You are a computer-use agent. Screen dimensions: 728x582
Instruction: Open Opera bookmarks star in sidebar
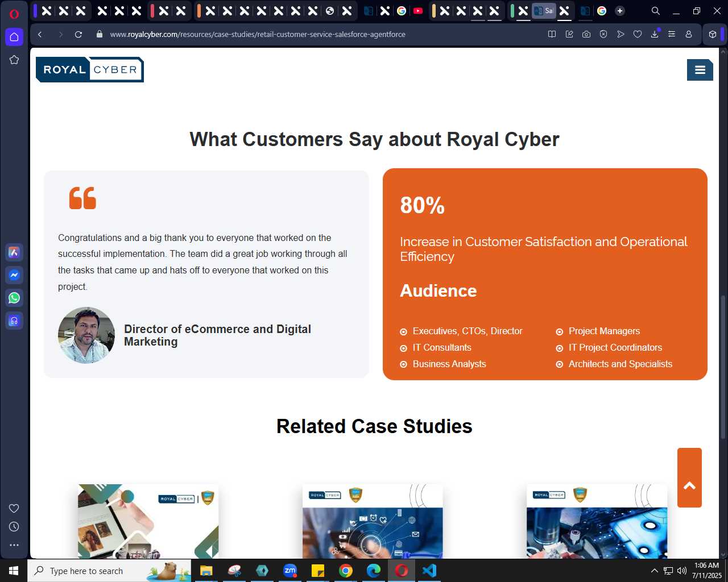(14, 60)
